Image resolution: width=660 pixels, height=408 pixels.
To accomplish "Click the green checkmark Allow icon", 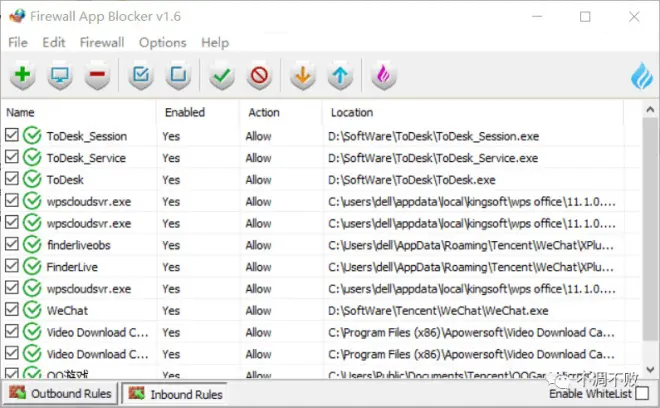I will point(222,76).
